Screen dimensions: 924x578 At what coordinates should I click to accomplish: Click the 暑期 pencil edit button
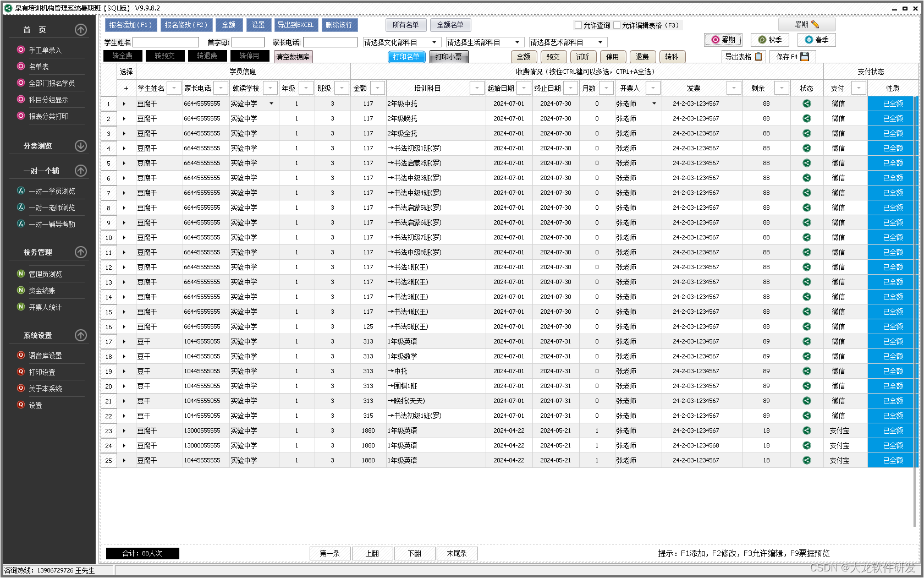807,25
